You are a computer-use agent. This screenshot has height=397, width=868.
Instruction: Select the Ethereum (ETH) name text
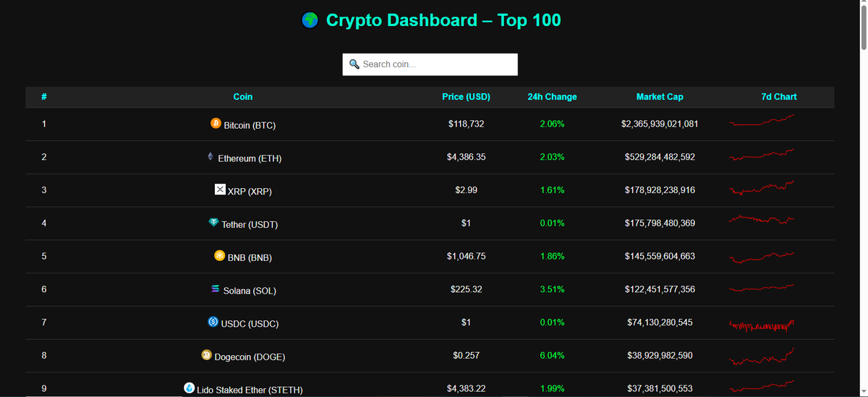point(250,158)
